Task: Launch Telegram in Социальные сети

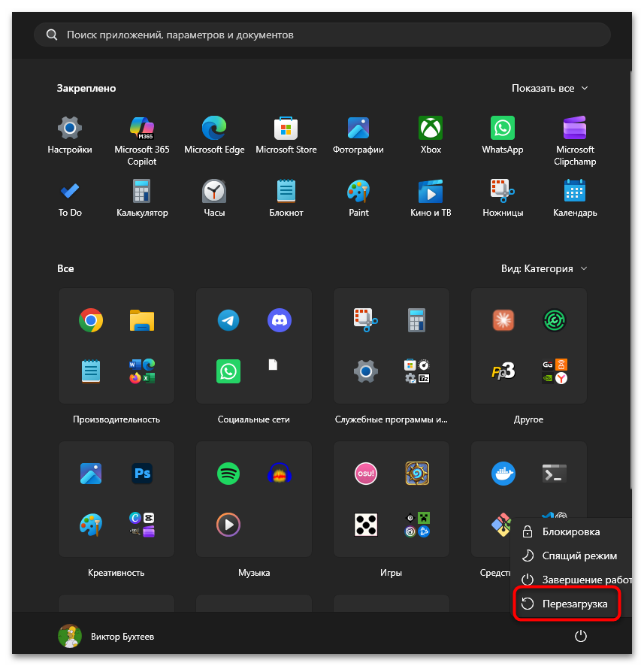Action: click(228, 320)
